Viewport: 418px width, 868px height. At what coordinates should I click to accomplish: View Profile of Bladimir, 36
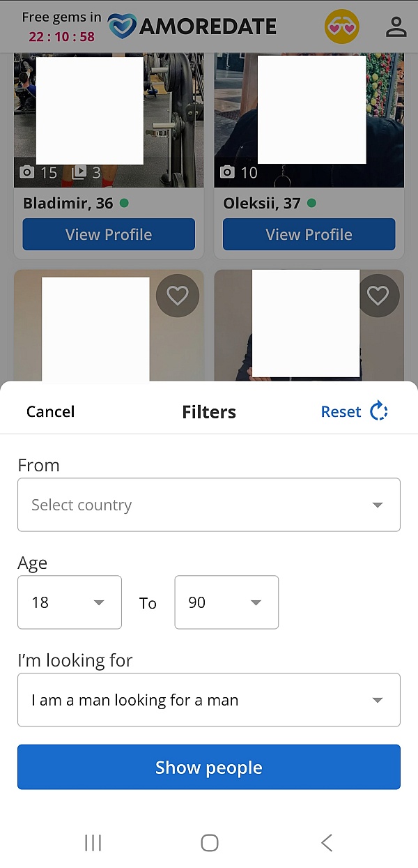click(109, 234)
